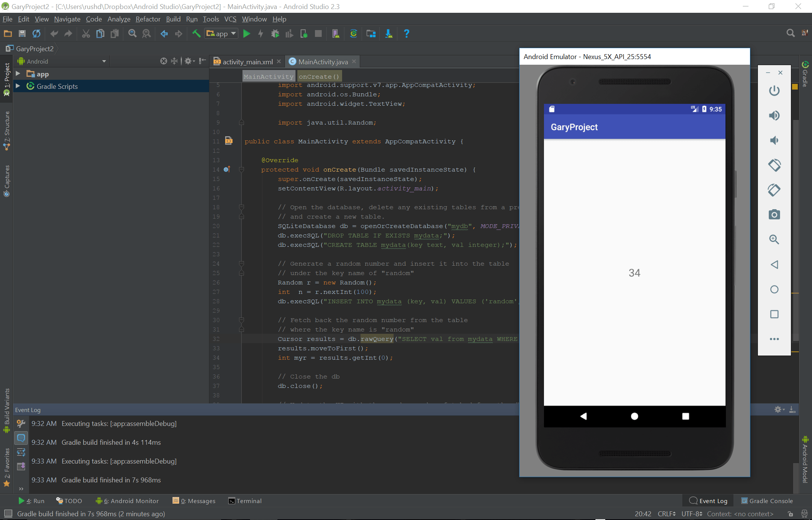Open the AVD Manager icon
The image size is (812, 520).
click(x=335, y=34)
